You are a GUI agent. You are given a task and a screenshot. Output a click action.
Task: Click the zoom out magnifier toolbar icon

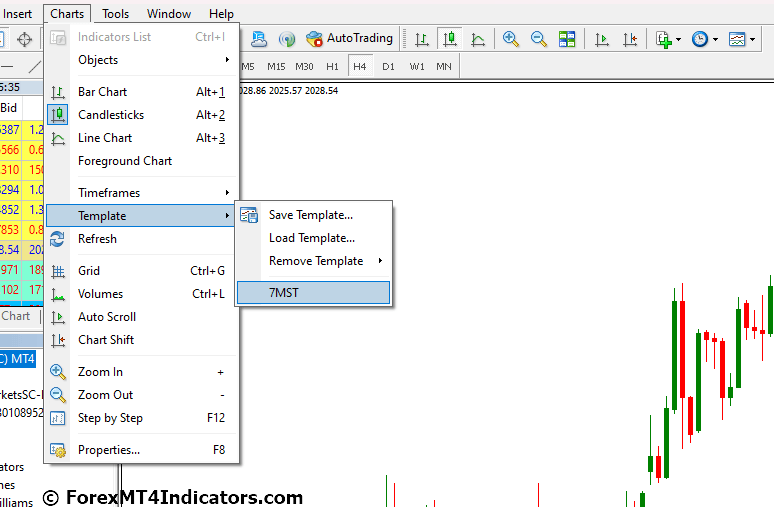click(539, 39)
